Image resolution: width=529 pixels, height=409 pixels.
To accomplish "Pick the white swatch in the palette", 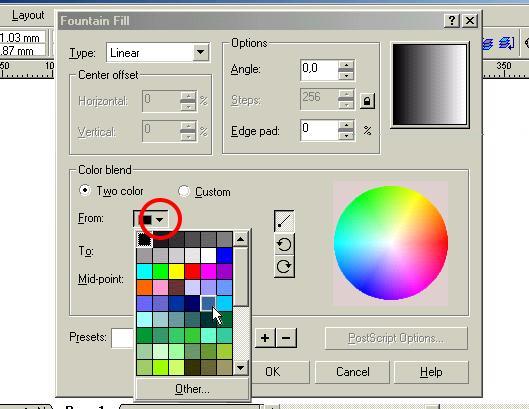I will pos(208,255).
